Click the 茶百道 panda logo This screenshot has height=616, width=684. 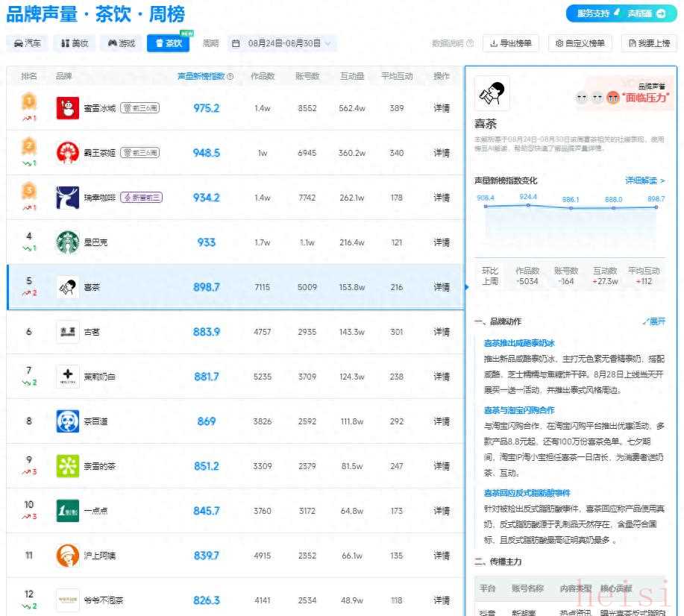68,421
